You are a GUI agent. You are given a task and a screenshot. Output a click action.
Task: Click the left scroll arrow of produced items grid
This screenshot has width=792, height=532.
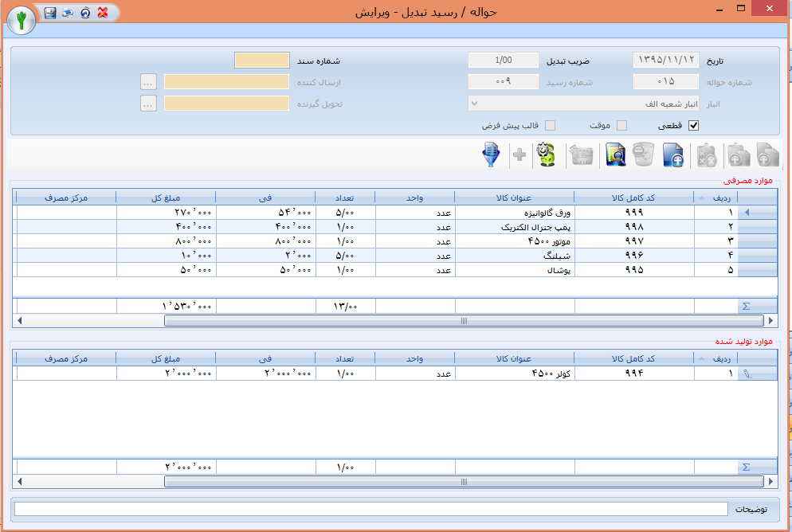click(19, 482)
